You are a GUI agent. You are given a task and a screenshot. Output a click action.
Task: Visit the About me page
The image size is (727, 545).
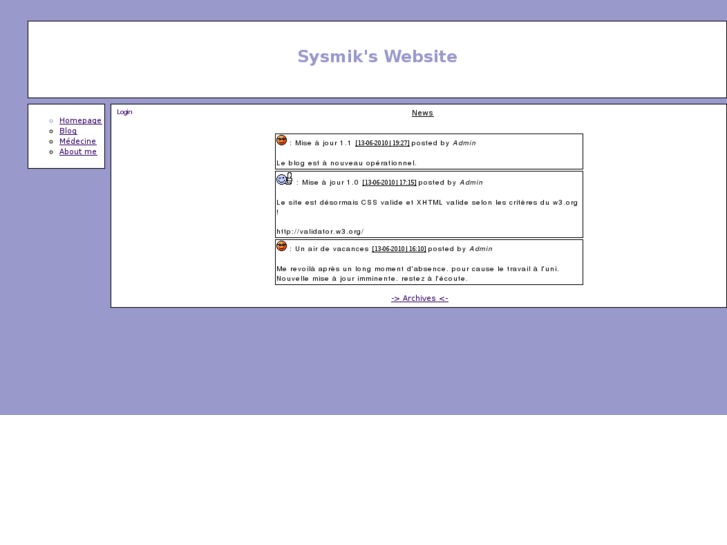coord(78,152)
